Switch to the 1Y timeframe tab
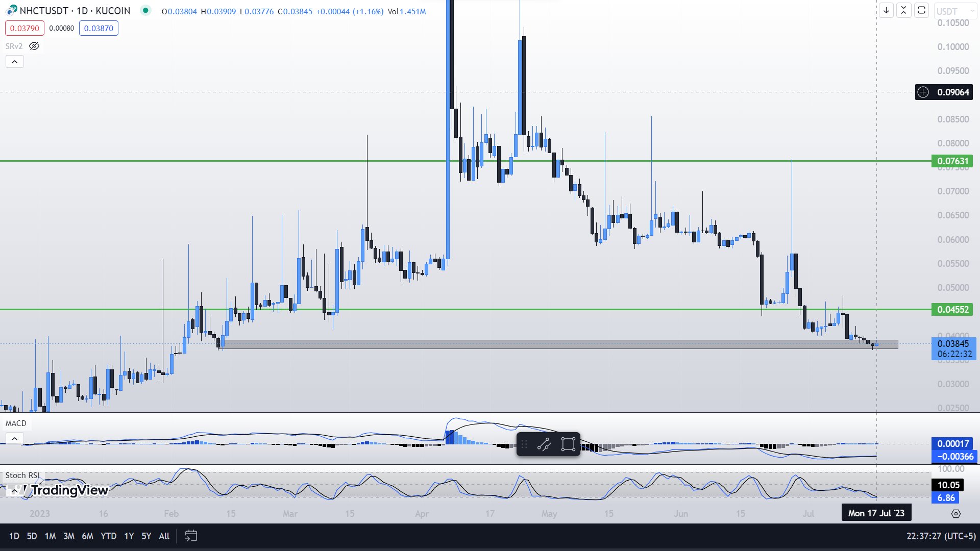This screenshot has height=551, width=980. [x=129, y=536]
